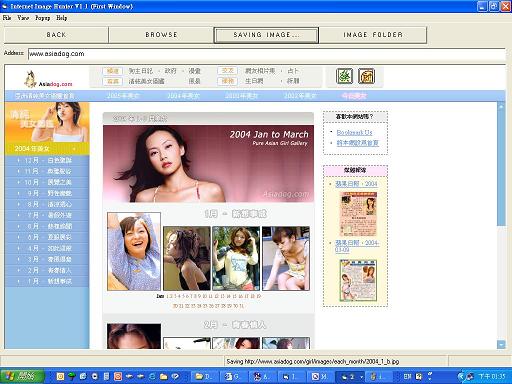
Task: Select 9月 in the sidebar list
Action: click(47, 193)
